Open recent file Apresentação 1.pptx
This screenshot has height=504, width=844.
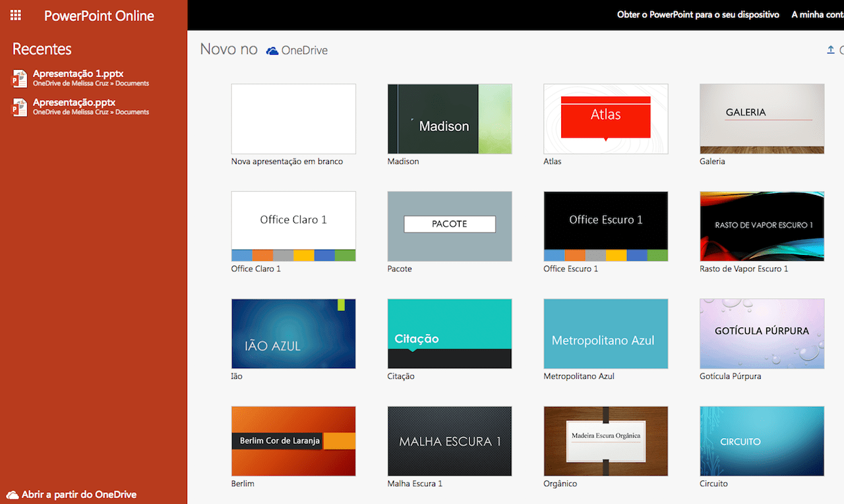[x=77, y=74]
